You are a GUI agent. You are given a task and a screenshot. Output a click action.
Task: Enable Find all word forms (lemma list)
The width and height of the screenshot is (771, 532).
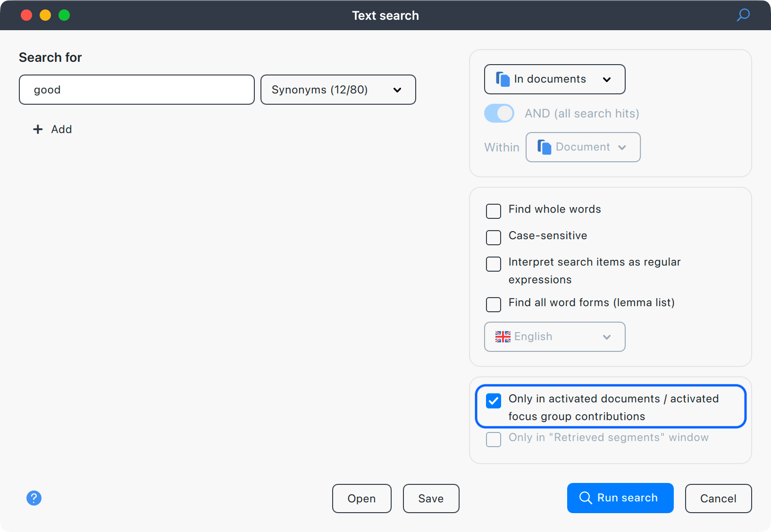[493, 305]
